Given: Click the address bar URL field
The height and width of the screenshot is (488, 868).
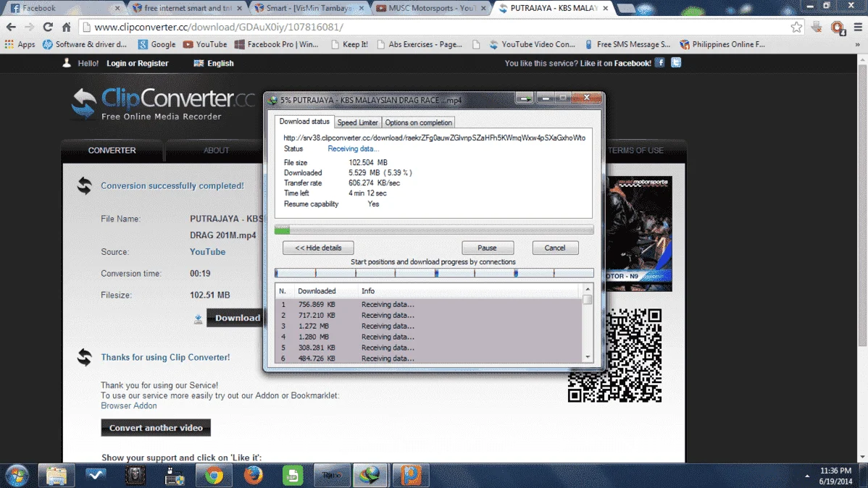Looking at the screenshot, I should 438,27.
